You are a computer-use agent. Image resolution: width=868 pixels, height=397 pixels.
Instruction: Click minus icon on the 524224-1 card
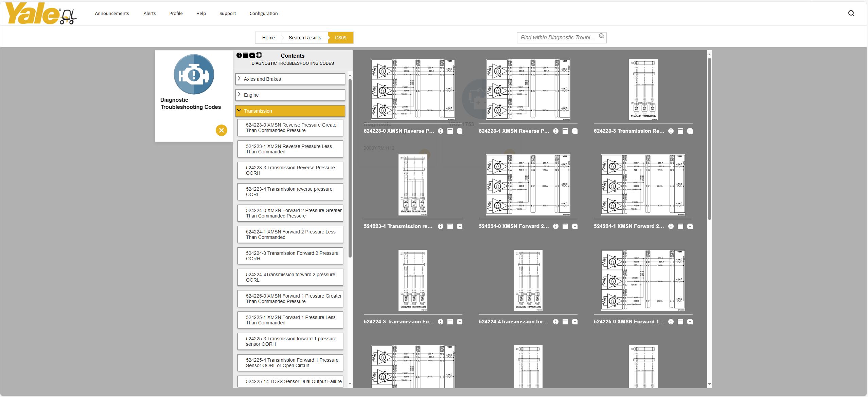(x=690, y=226)
